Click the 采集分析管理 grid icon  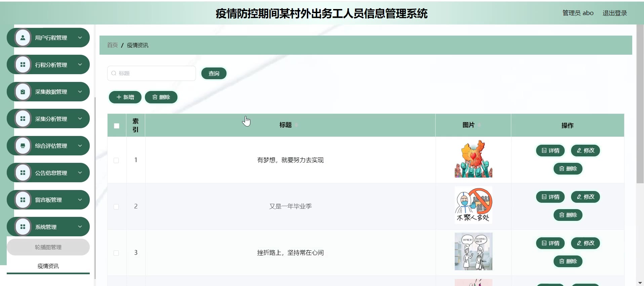click(23, 119)
